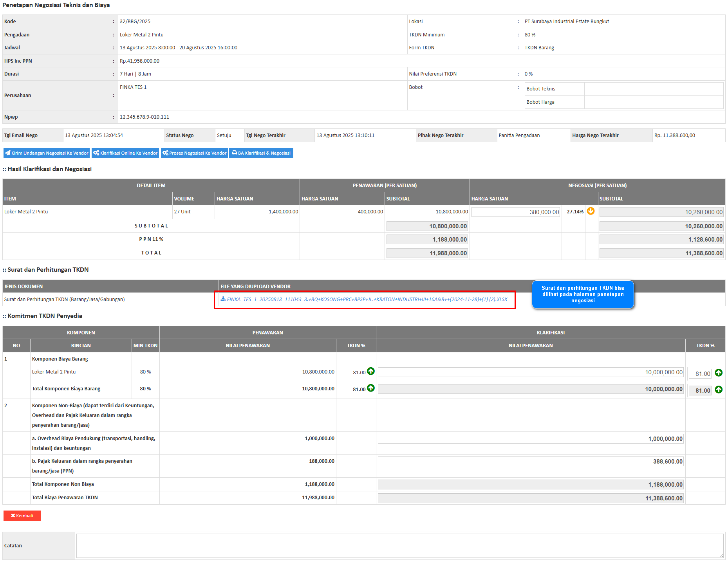This screenshot has height=563, width=728.
Task: Focus the negosiasi Harga Satuan input 380,000.00
Action: pyautogui.click(x=516, y=212)
